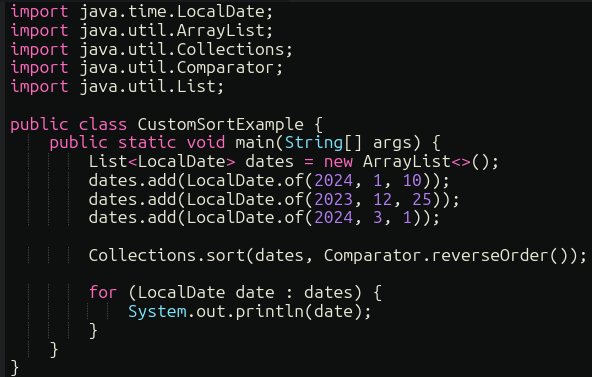Click the for keyword in loop
Screen dimensions: 592x377
click(x=103, y=292)
